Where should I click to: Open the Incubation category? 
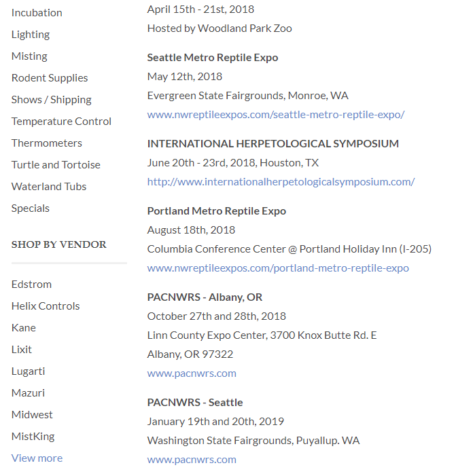coord(37,13)
